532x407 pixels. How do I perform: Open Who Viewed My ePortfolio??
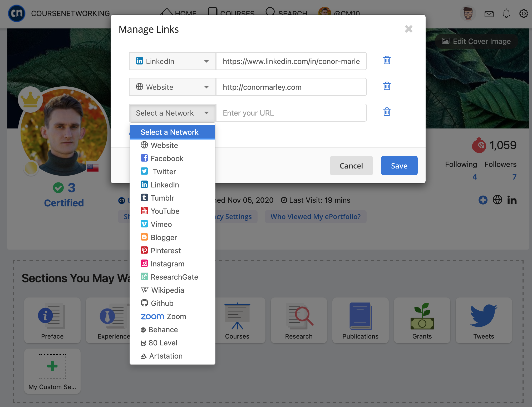[x=316, y=217]
